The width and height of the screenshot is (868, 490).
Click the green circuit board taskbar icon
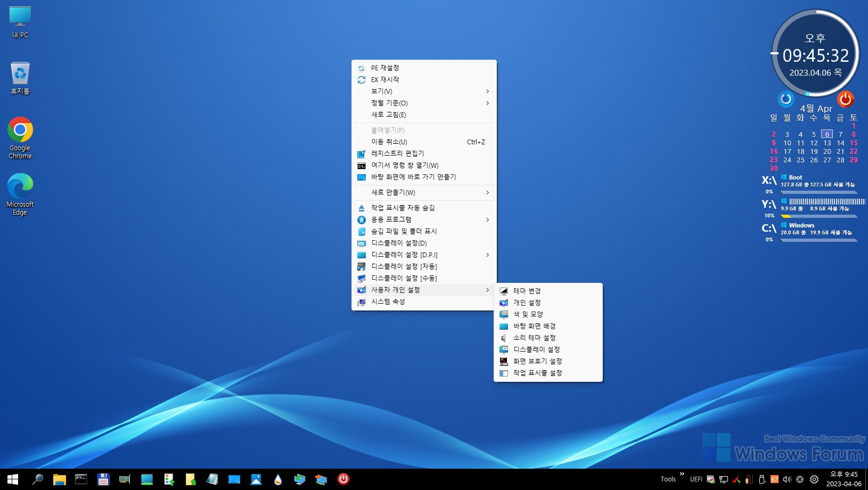[125, 479]
